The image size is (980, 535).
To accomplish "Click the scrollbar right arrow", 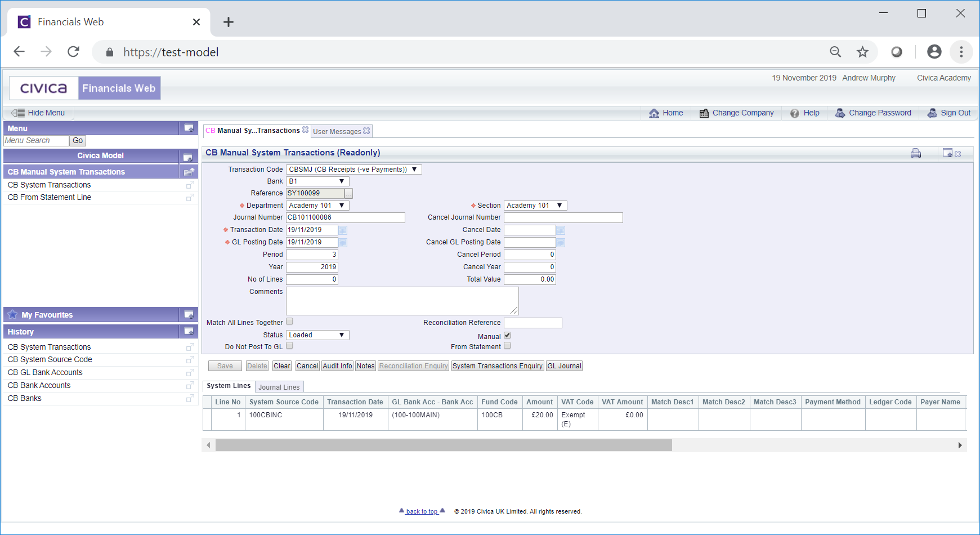I will [x=960, y=445].
